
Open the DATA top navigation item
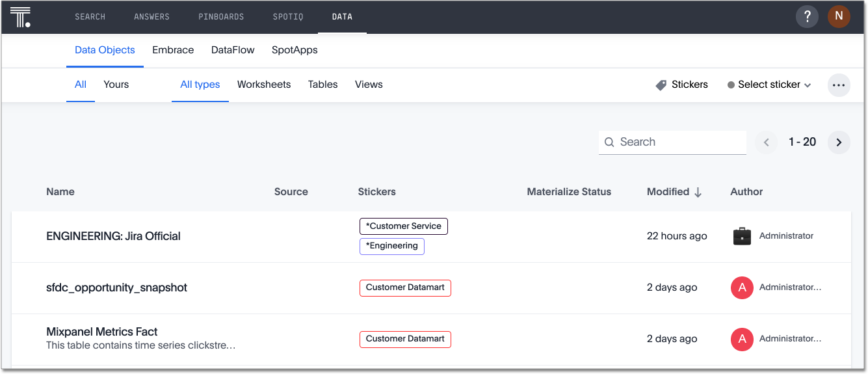click(342, 17)
